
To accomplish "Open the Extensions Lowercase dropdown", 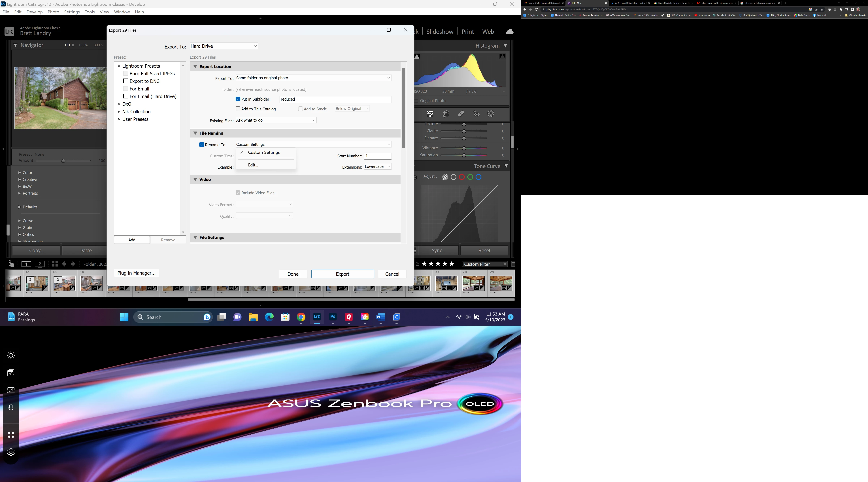I will coord(378,166).
